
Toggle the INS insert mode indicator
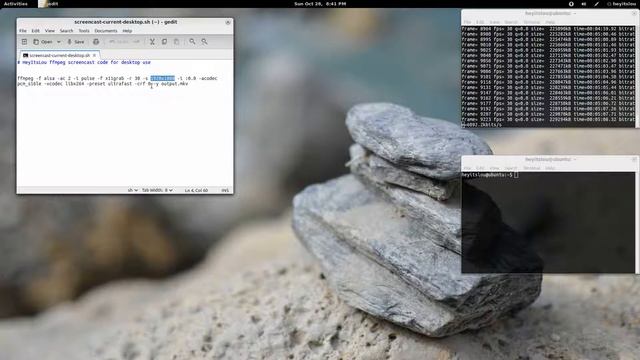point(225,190)
